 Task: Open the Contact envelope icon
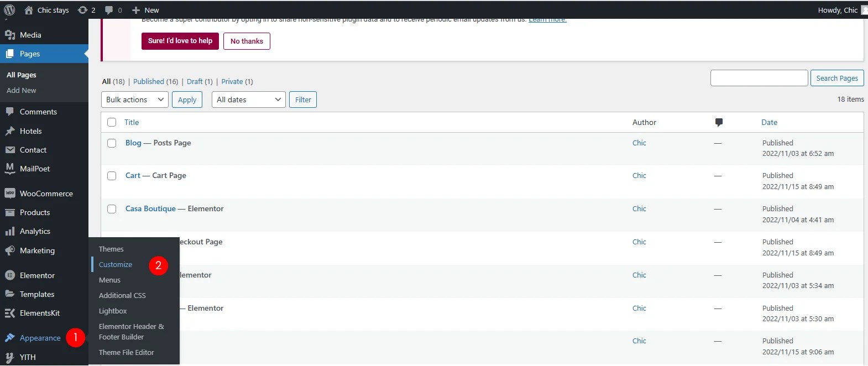tap(10, 150)
